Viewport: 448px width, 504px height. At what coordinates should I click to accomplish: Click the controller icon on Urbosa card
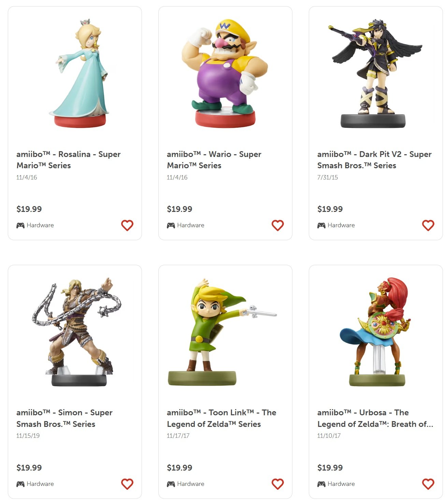click(321, 484)
